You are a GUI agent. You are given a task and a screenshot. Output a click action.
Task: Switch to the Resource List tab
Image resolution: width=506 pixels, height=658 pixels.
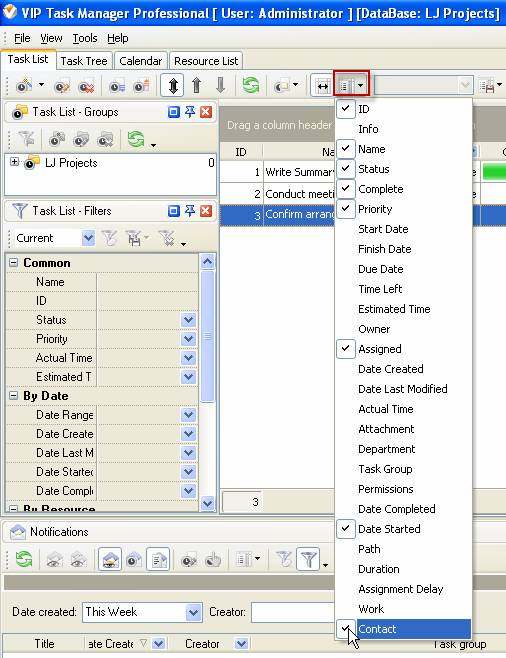(206, 61)
